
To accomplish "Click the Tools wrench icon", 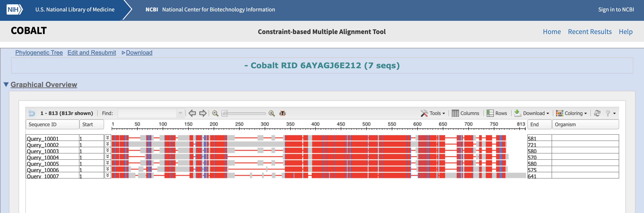I will (424, 113).
